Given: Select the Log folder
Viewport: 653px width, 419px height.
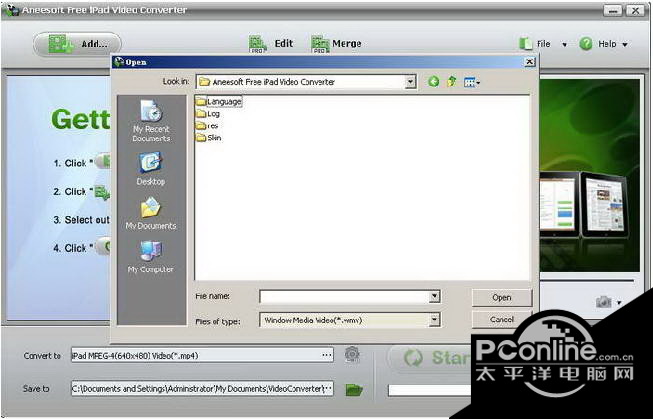Looking at the screenshot, I should (x=208, y=114).
